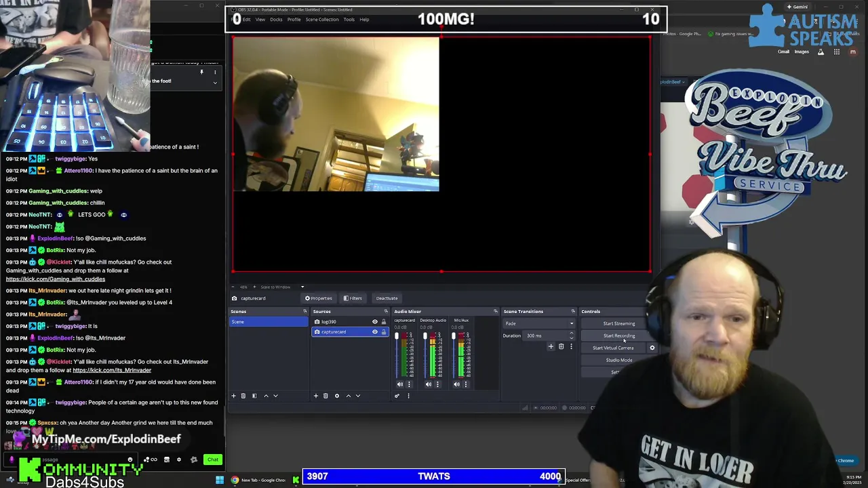Open Audio Mixer footer options menu

[x=408, y=396]
